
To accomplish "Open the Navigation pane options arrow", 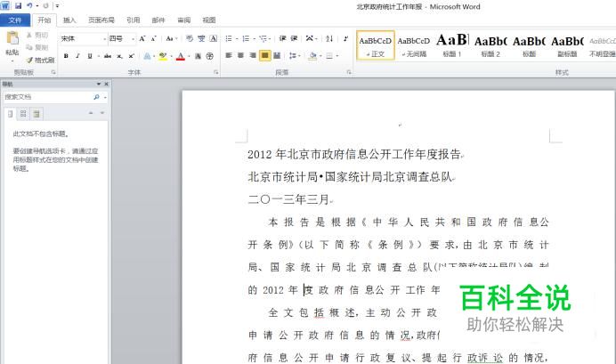I will pos(99,84).
